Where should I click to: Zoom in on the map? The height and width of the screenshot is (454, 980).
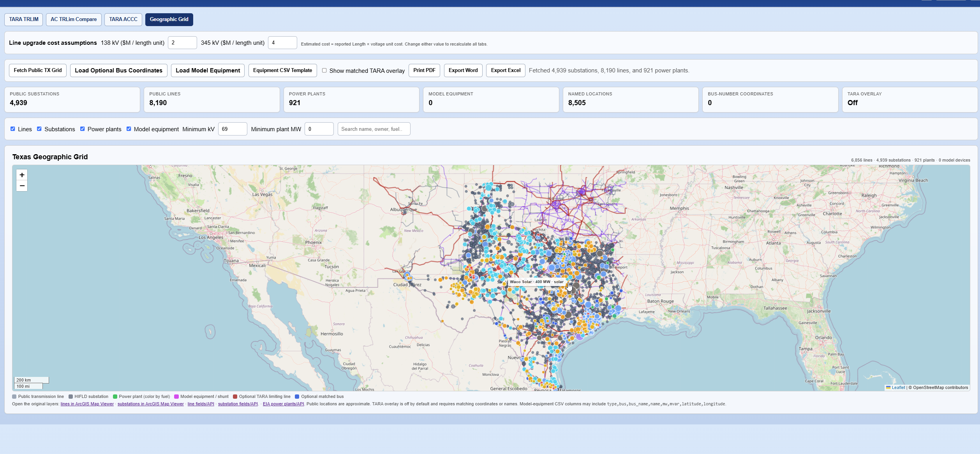tap(22, 175)
